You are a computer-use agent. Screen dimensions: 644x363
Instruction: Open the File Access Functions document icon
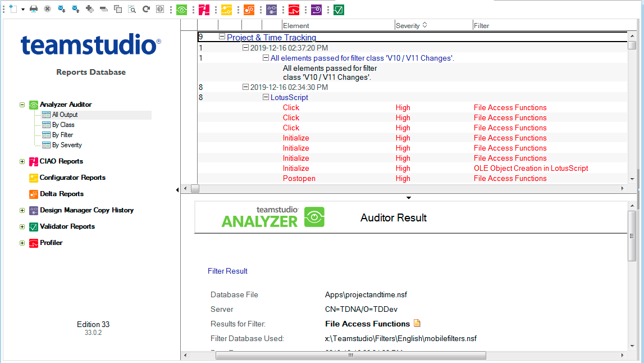tap(417, 323)
